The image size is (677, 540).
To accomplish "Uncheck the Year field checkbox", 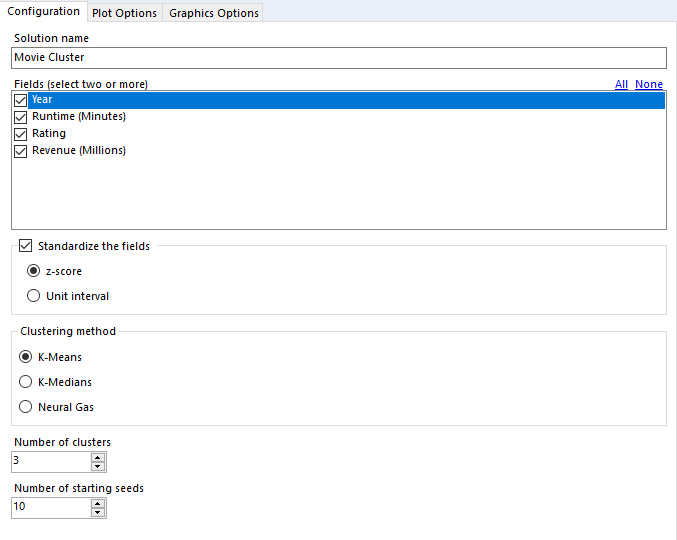I will click(x=21, y=100).
